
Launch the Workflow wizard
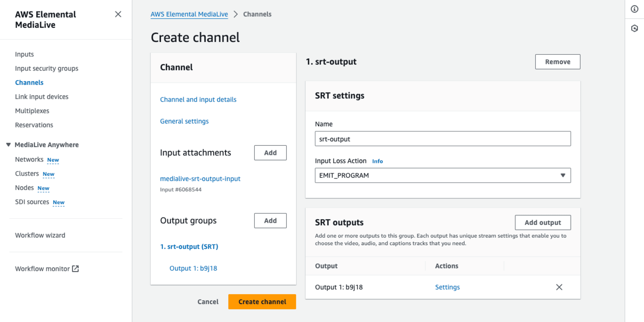coord(40,235)
